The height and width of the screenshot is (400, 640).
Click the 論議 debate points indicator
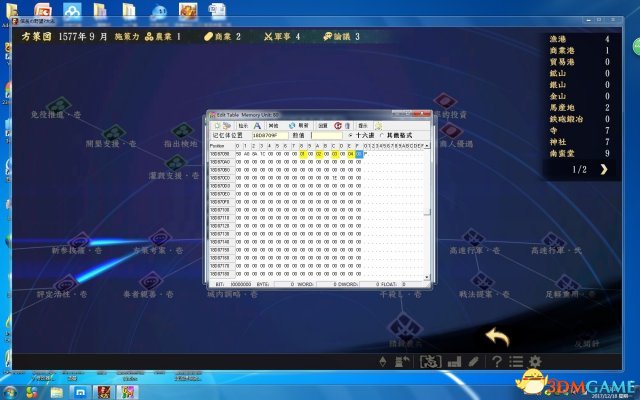341,37
